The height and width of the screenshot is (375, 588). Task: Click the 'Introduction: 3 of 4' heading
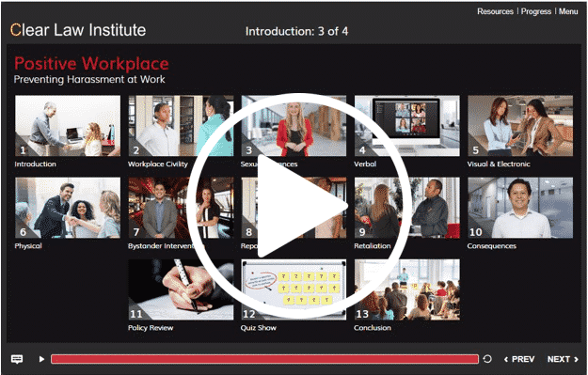(296, 31)
